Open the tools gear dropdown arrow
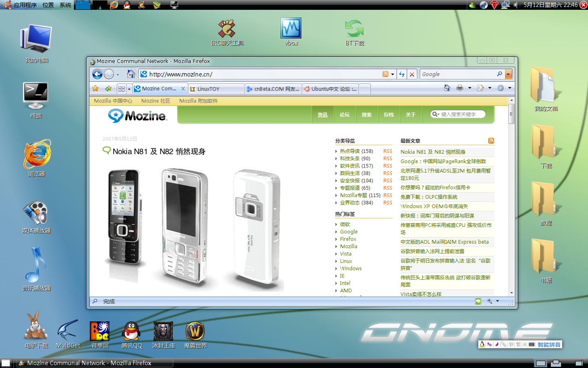This screenshot has height=368, width=588. tap(510, 88)
